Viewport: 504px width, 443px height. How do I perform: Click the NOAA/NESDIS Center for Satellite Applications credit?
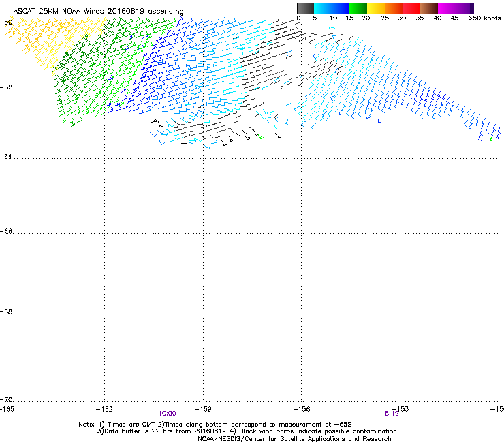(294, 439)
